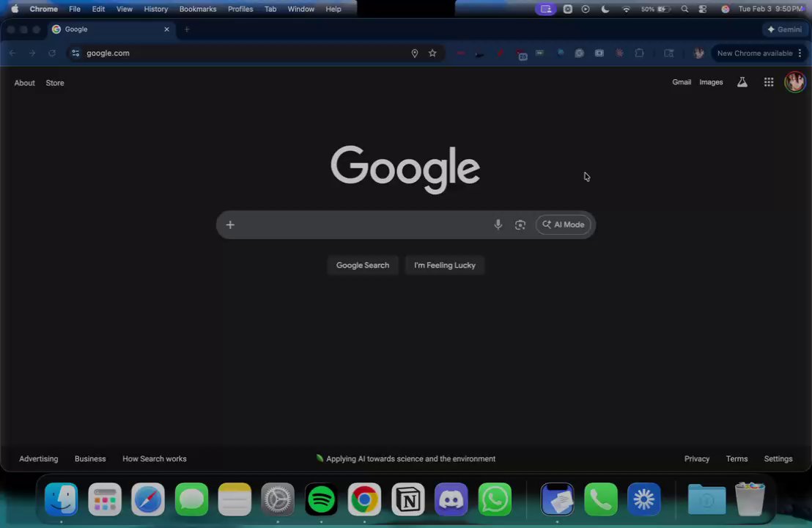Open Launchpad from the Dock
The height and width of the screenshot is (528, 812).
click(x=105, y=499)
